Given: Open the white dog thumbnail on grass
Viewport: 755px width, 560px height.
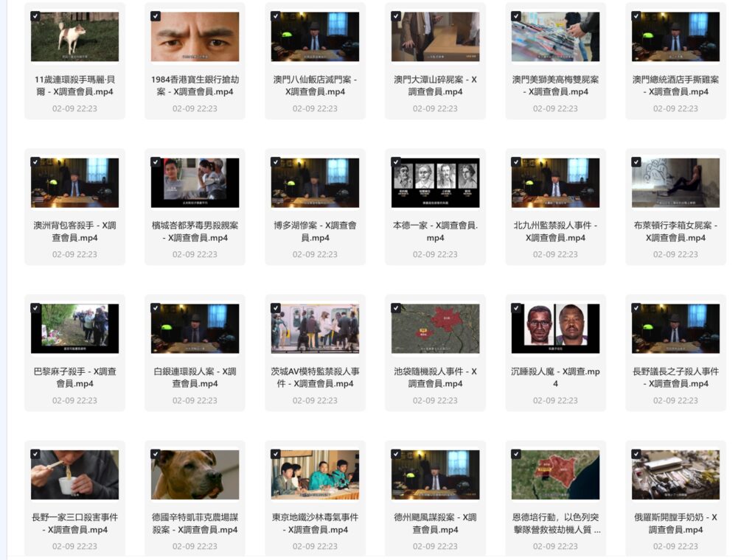Looking at the screenshot, I should (74, 37).
